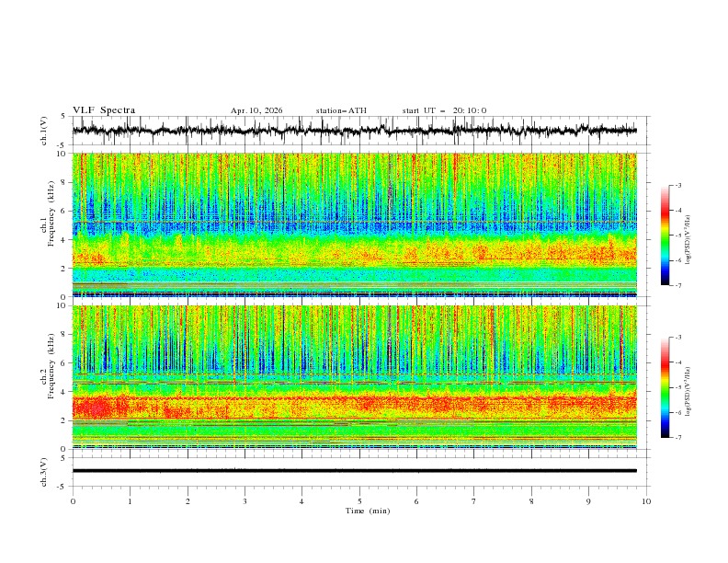This screenshot has height=563, width=728.
Task: Click the "ch.1(V)" waveform axis label
Action: point(44,131)
